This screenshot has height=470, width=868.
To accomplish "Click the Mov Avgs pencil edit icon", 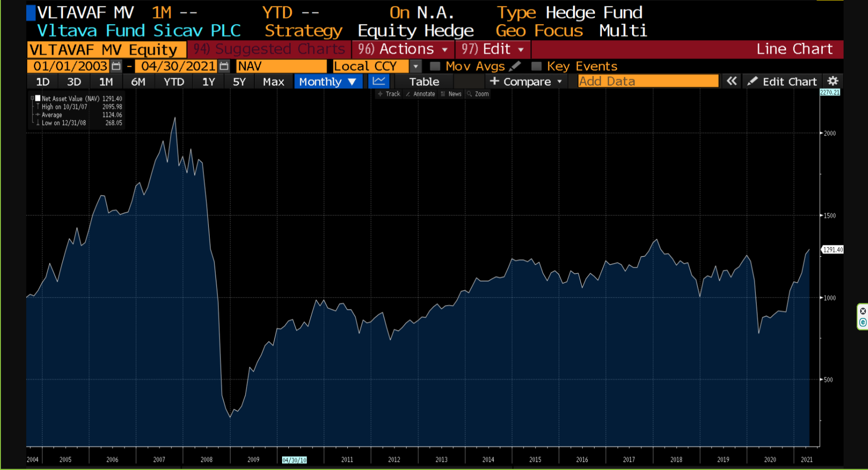I will pyautogui.click(x=515, y=66).
